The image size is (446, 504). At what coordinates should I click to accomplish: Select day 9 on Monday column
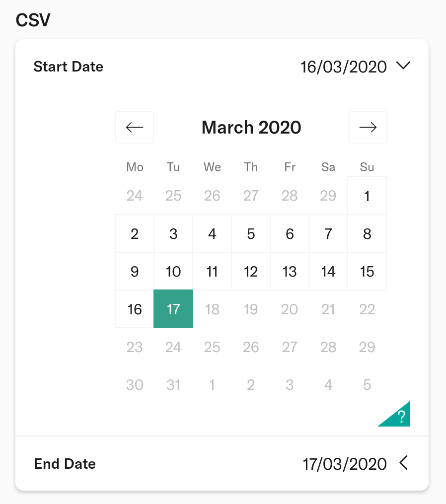click(x=135, y=271)
